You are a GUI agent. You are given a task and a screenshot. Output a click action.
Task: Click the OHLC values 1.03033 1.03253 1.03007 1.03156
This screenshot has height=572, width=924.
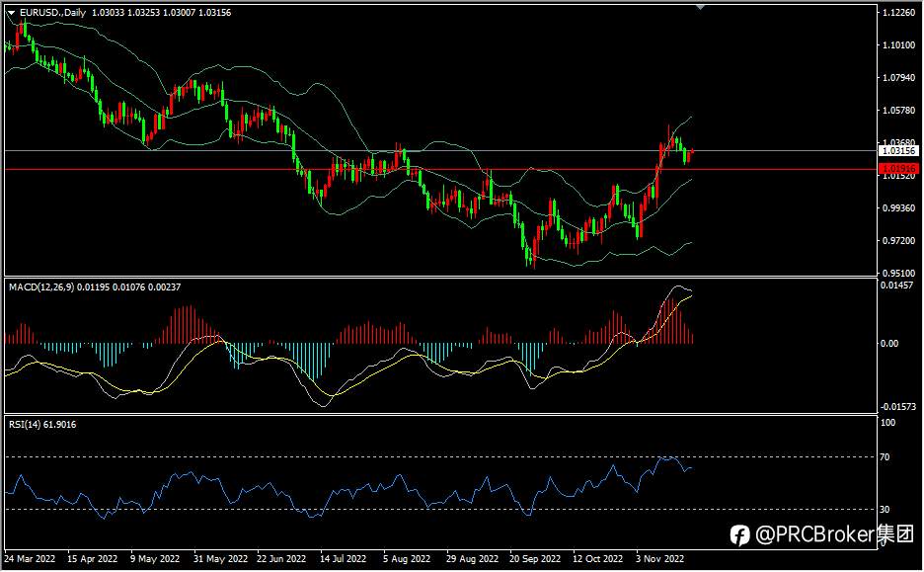[x=162, y=13]
